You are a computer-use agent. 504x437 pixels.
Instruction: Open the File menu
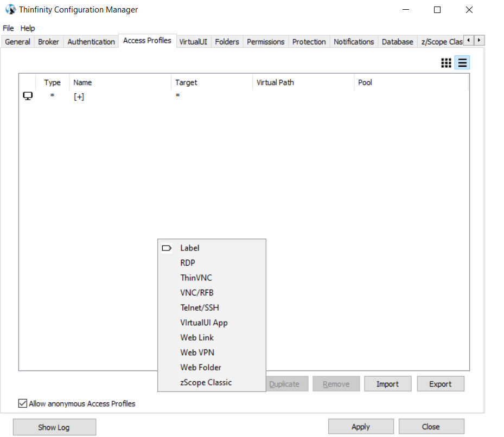[8, 28]
